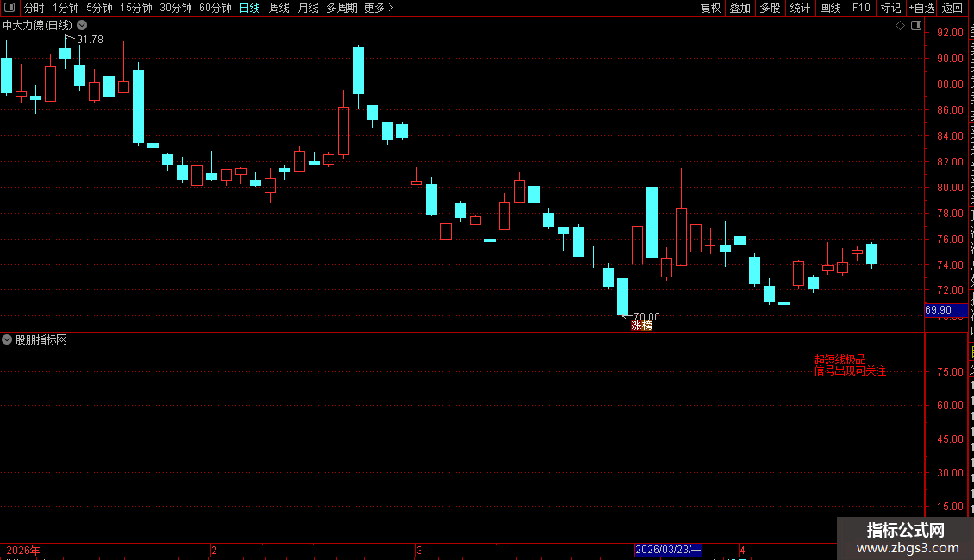Click the 中大力德(日线) stock title
This screenshot has width=974, height=560.
[37, 26]
